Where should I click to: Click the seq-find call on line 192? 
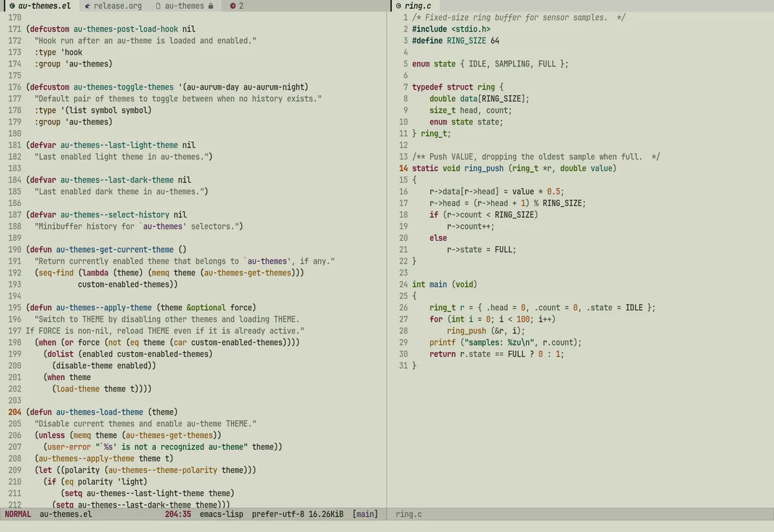(56, 273)
